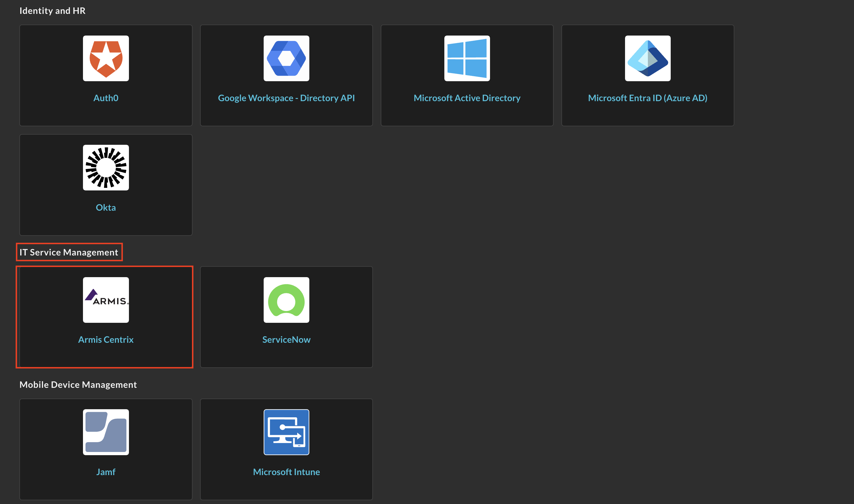Open the ServiceNow integration link
This screenshot has width=854, height=504.
286,340
